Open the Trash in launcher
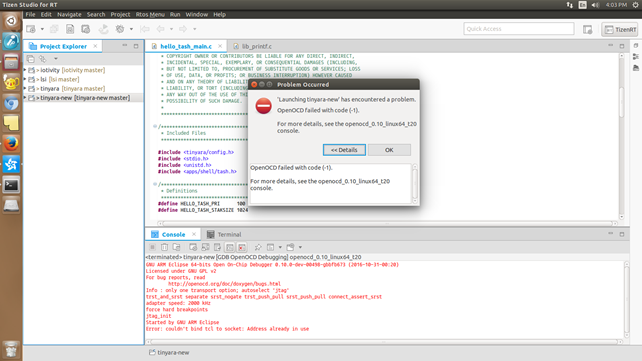This screenshot has width=642, height=361. [x=11, y=350]
